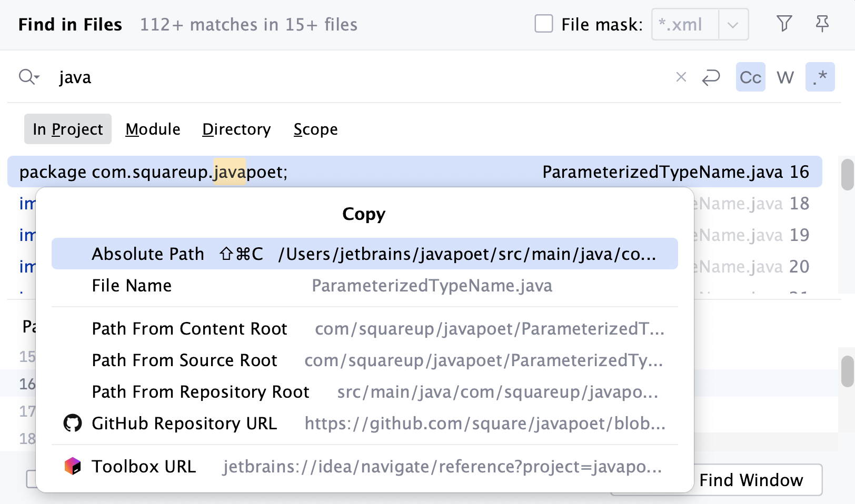Switch to Scope tab

(315, 129)
